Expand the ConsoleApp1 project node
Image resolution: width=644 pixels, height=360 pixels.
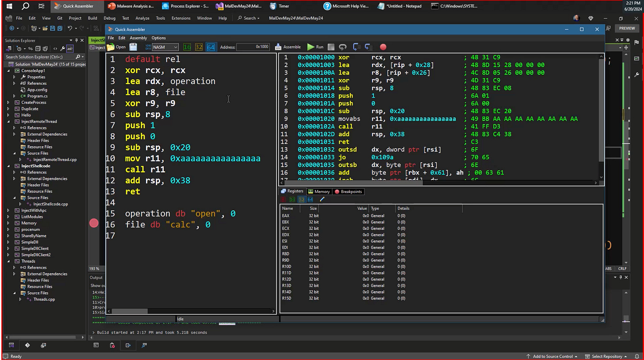click(8, 71)
